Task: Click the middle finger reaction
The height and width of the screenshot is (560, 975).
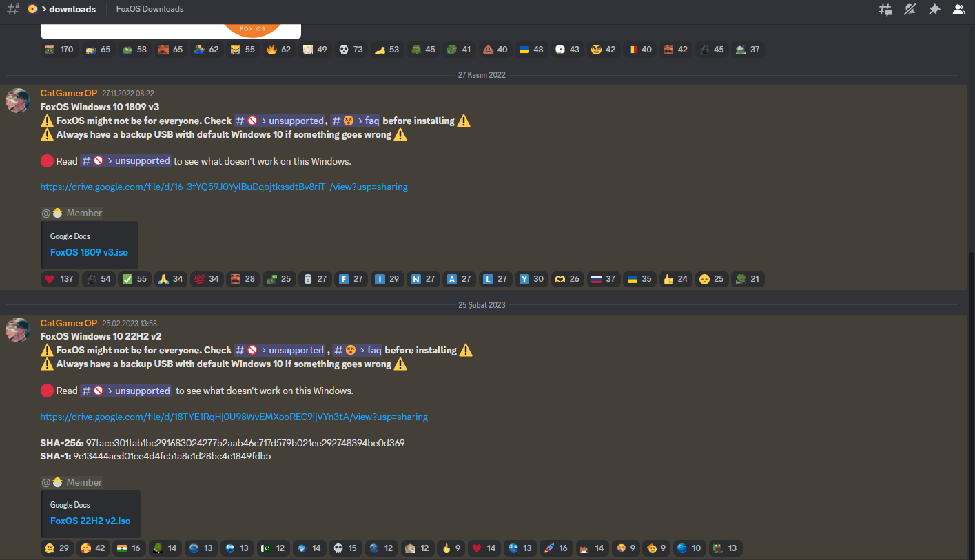Action: tap(451, 548)
